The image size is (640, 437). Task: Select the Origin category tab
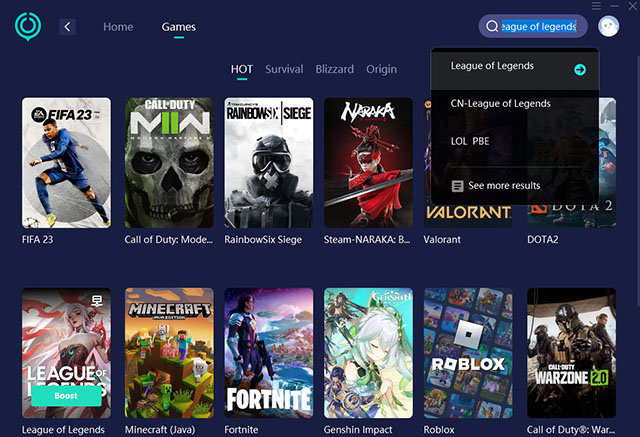pyautogui.click(x=381, y=70)
